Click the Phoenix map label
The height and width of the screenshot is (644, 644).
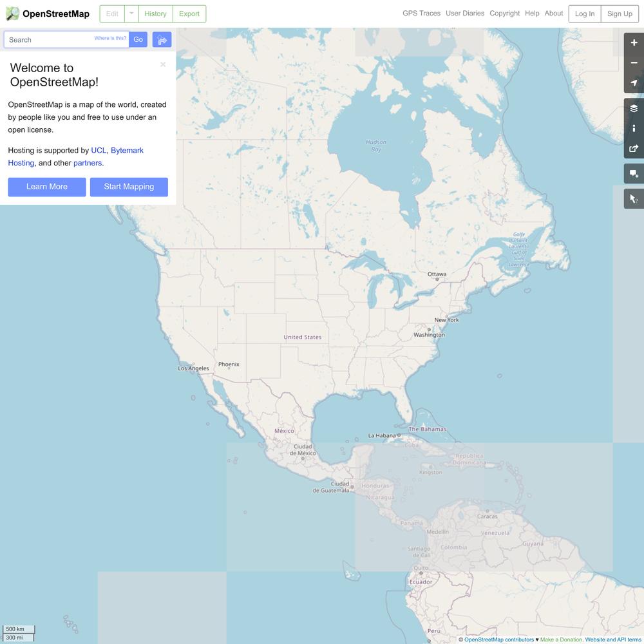(x=229, y=365)
